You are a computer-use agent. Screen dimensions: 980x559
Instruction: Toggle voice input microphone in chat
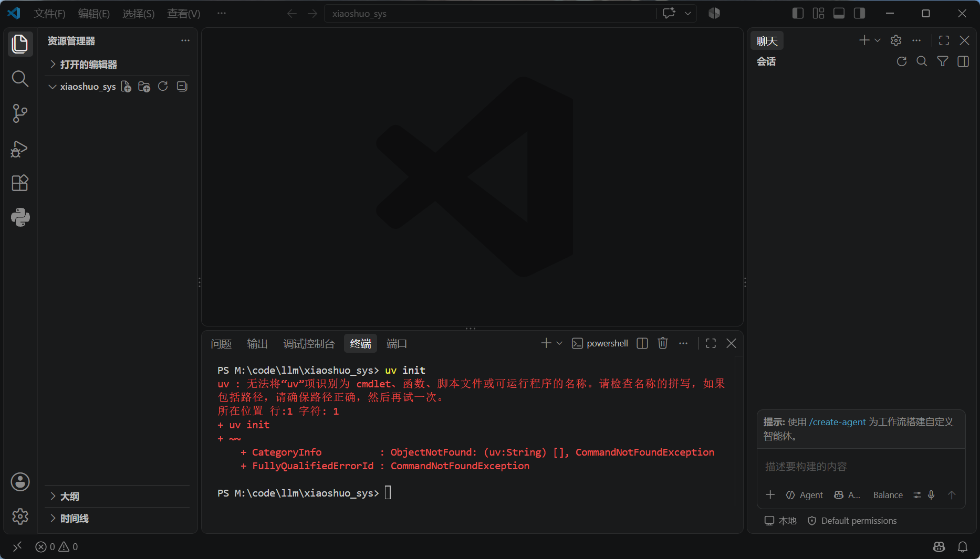point(931,495)
